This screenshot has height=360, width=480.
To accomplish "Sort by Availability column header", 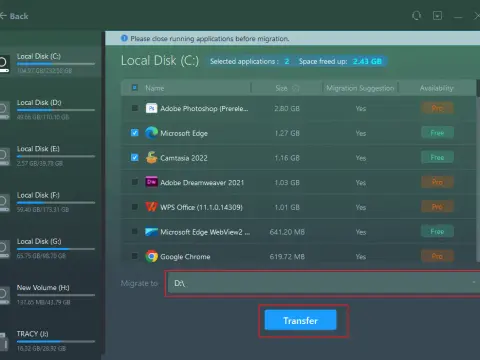I will coord(436,88).
